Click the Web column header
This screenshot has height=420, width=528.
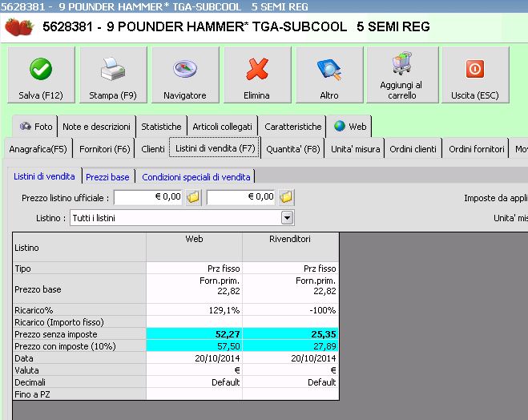click(195, 248)
